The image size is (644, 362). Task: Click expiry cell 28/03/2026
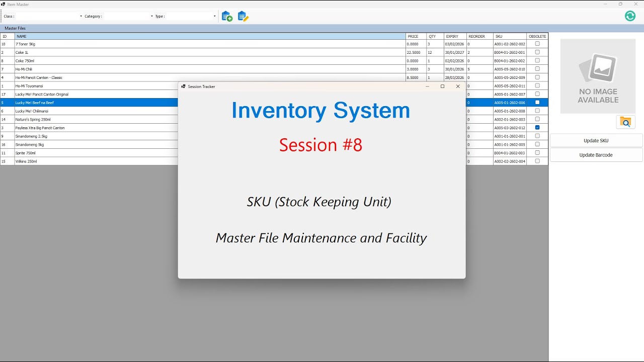[x=455, y=77]
